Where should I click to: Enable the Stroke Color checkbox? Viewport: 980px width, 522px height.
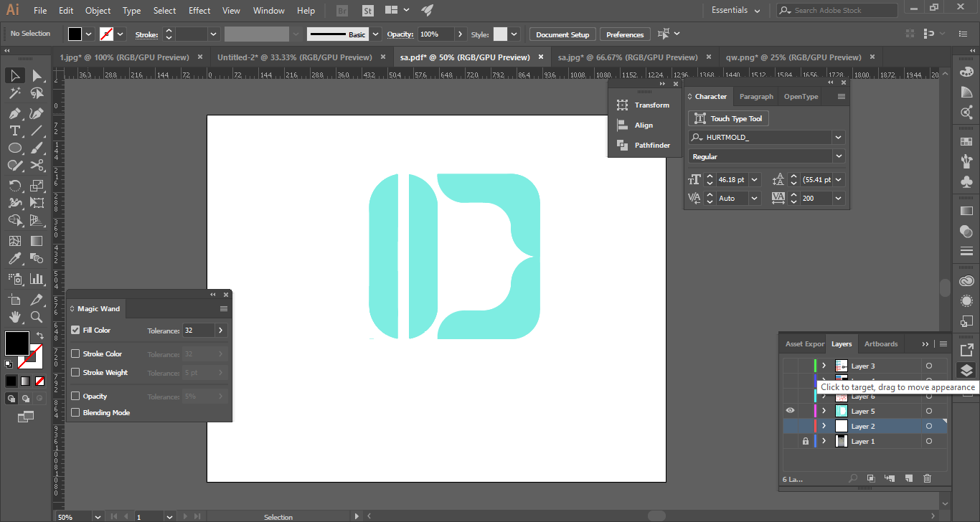tap(75, 353)
